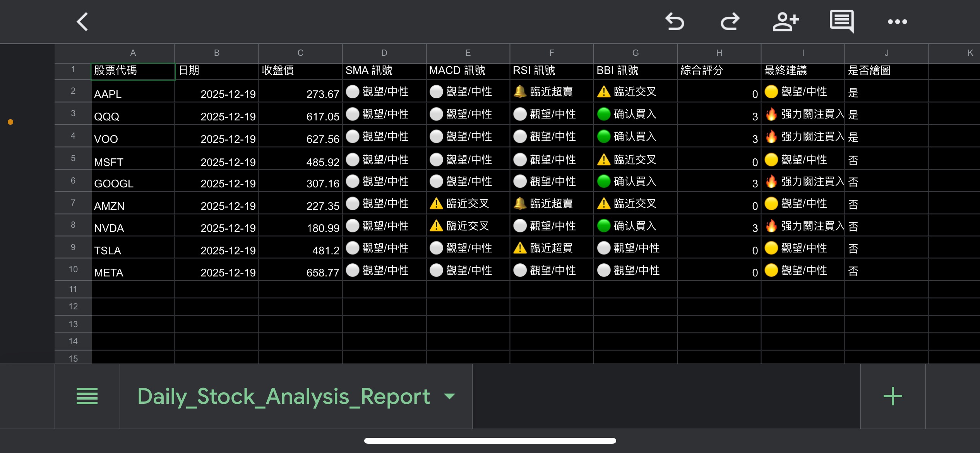Select MSFT's BBI 臨近交叉 cell
This screenshot has width=980, height=453.
[x=636, y=159]
